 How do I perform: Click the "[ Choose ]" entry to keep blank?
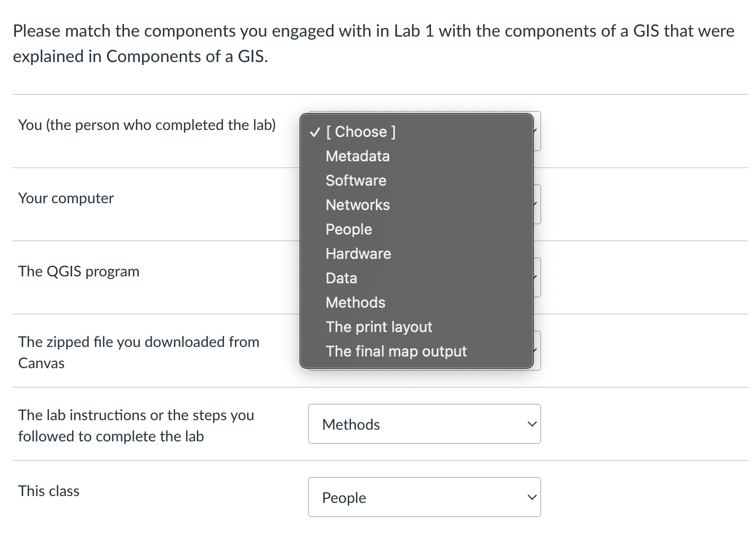(x=361, y=132)
